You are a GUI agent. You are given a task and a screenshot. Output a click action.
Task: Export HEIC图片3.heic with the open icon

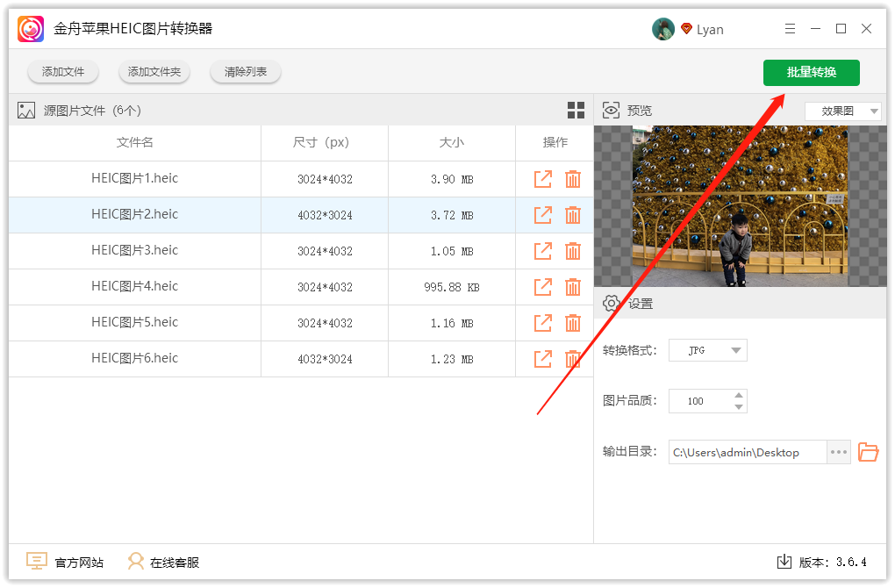click(x=543, y=251)
